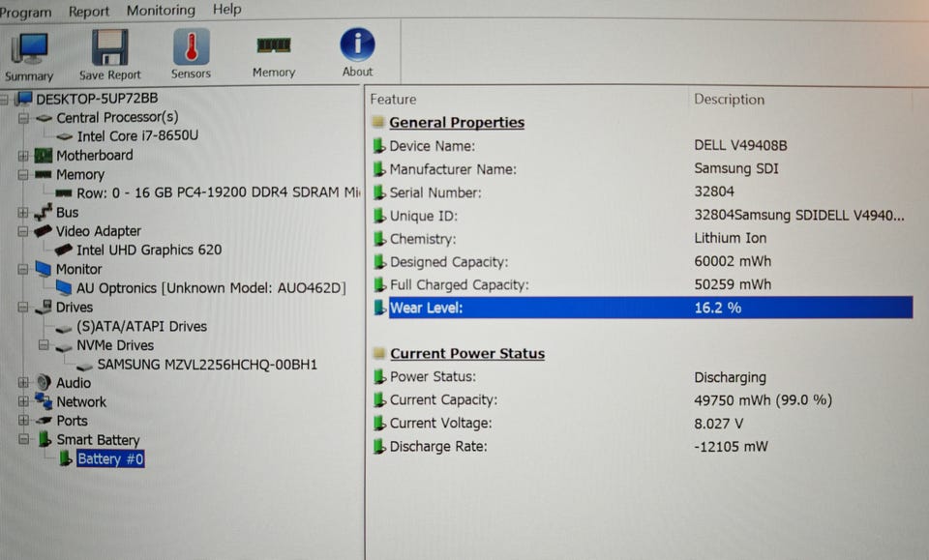The height and width of the screenshot is (560, 929).
Task: Select the Discharge Rate row
Action: [643, 446]
